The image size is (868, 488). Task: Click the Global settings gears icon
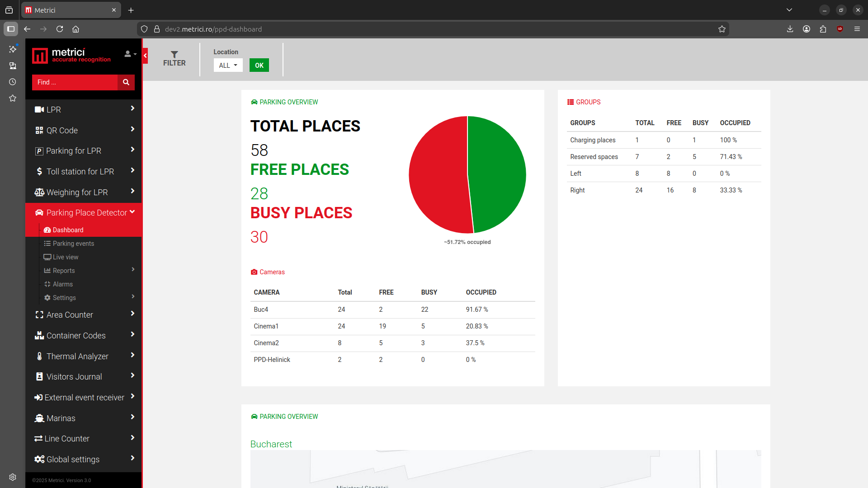[x=39, y=460]
